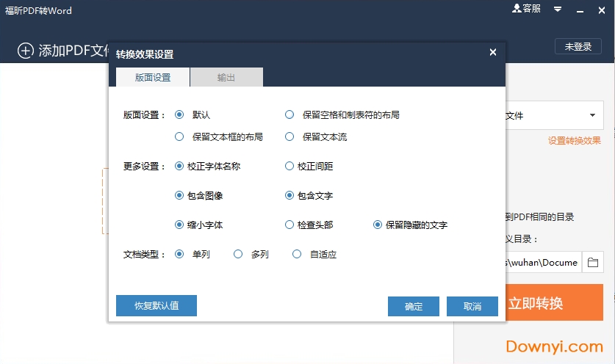
Task: Select the 默认 layout radio button
Action: coord(179,114)
